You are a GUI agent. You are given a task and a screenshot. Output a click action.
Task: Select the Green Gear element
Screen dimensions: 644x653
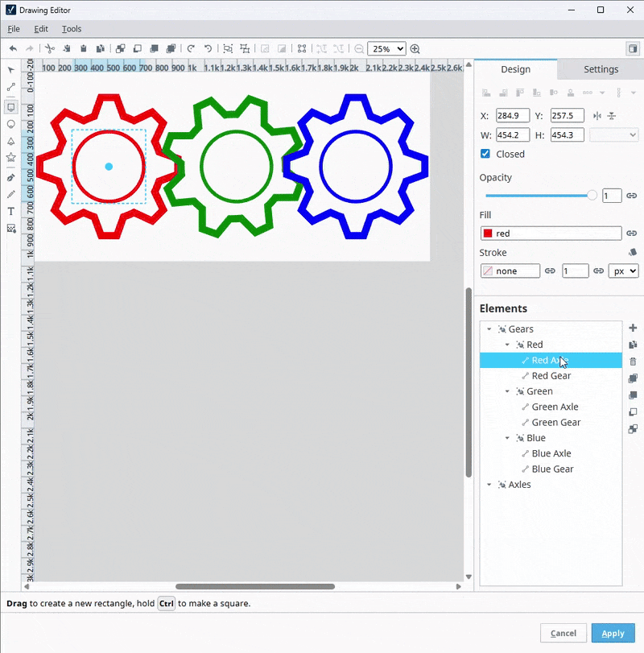pos(556,422)
